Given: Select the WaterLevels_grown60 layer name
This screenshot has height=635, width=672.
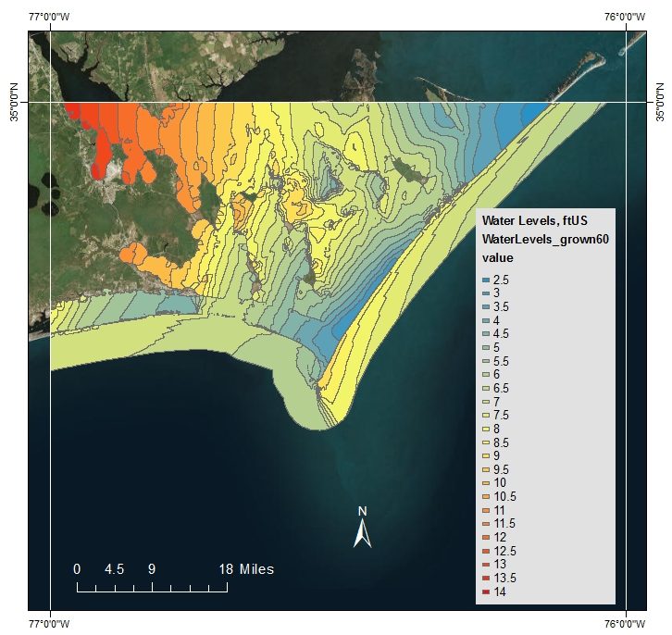Looking at the screenshot, I should click(x=545, y=239).
